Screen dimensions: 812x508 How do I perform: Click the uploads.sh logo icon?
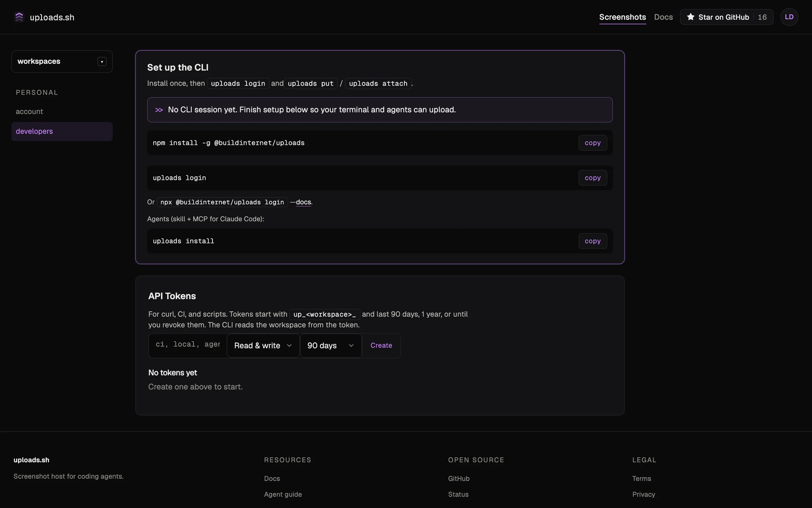(19, 17)
